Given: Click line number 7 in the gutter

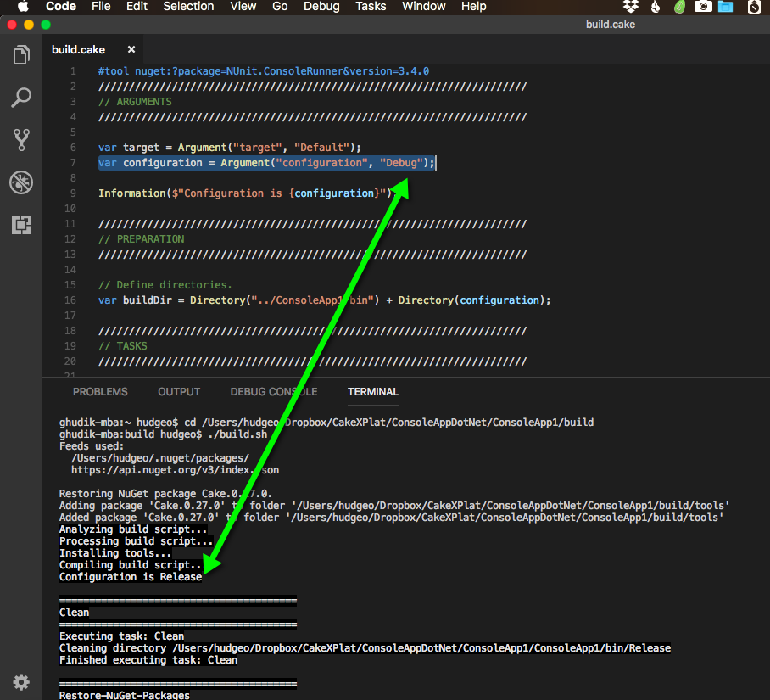Looking at the screenshot, I should coord(73,163).
